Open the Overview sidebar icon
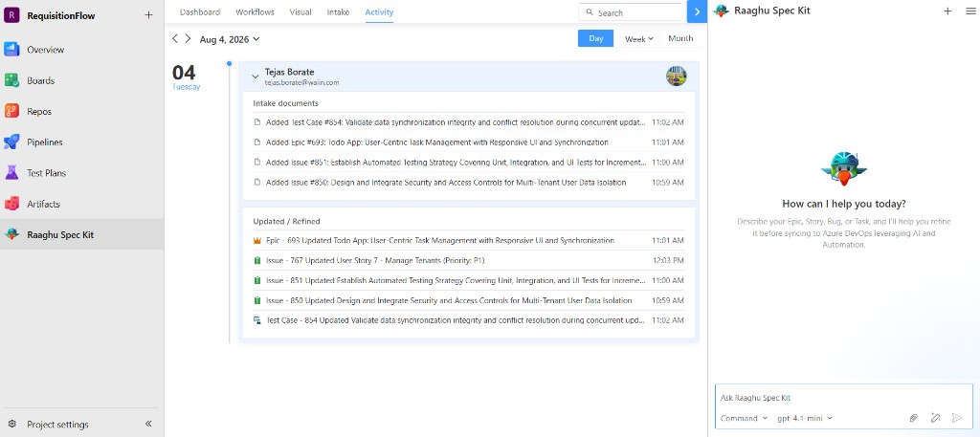This screenshot has height=437, width=980. point(11,50)
